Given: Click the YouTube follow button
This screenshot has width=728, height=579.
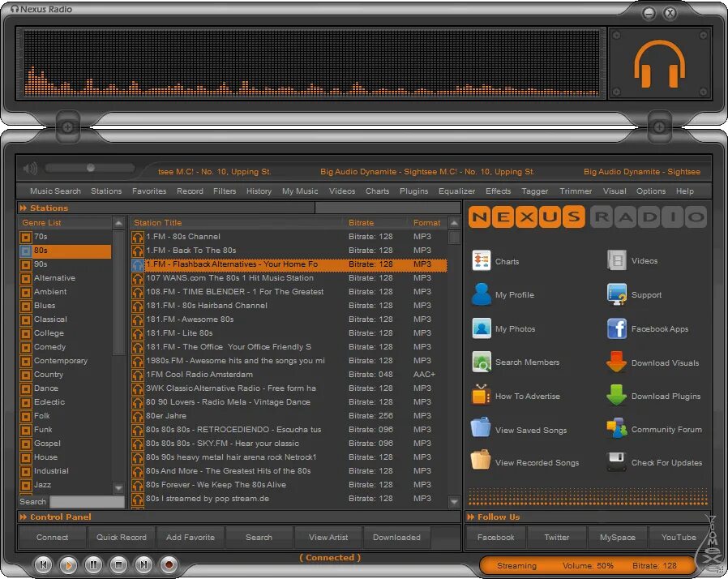Looking at the screenshot, I should pos(679,537).
